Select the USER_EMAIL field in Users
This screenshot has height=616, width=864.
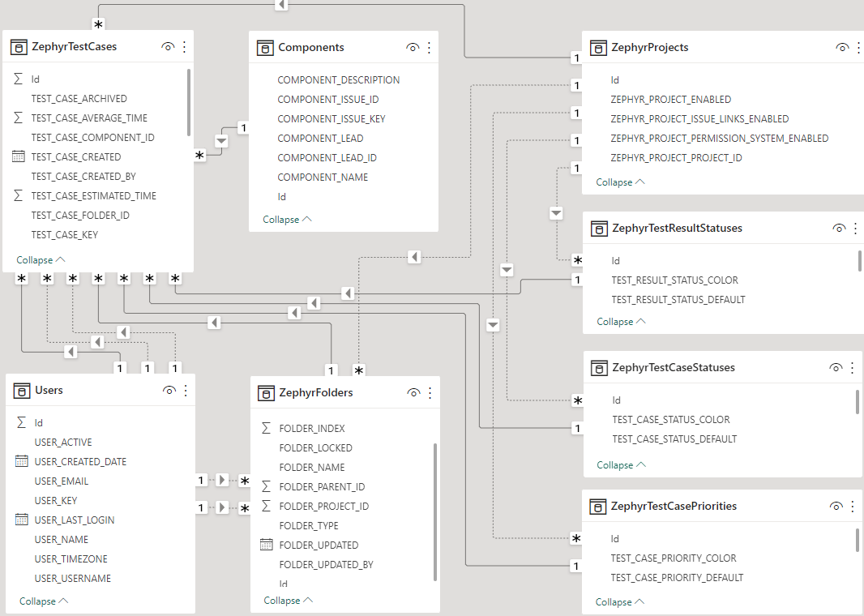[x=62, y=481]
